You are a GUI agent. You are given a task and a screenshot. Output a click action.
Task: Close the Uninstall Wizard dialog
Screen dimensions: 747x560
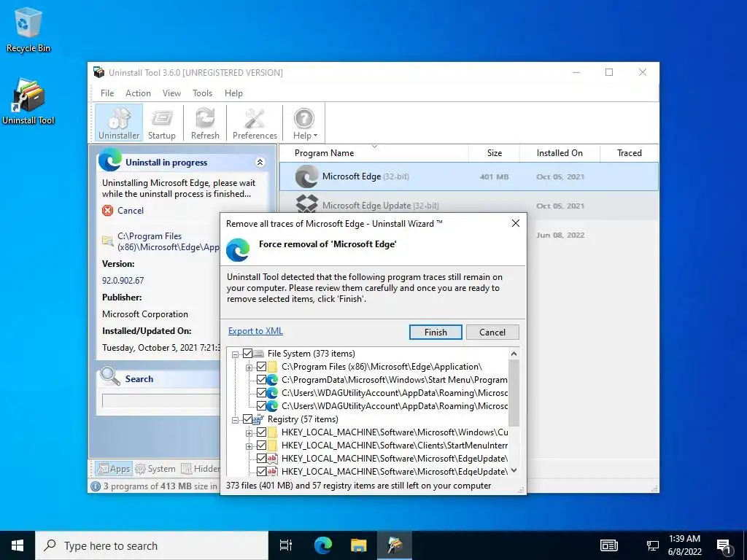tap(516, 223)
